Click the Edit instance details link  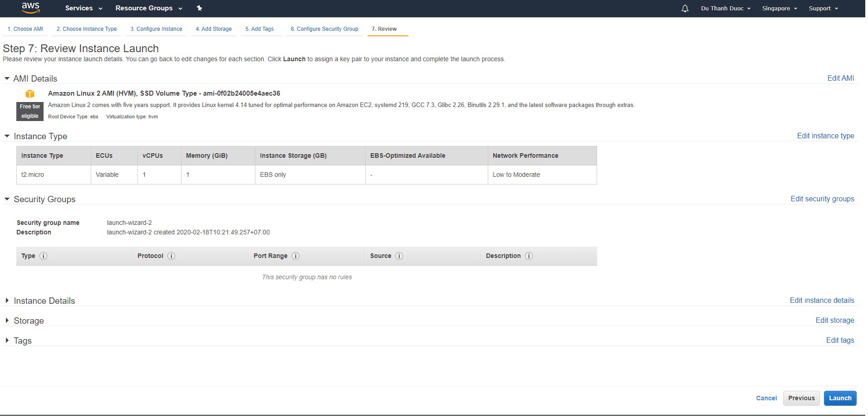point(822,301)
